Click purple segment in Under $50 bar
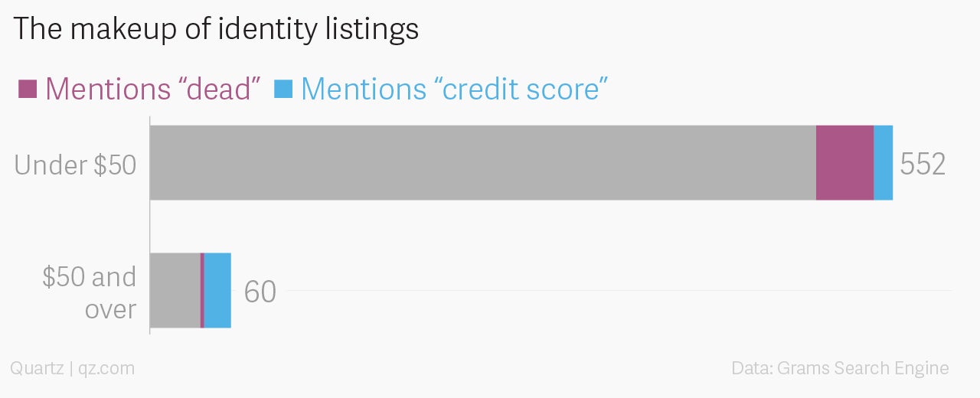 click(844, 163)
